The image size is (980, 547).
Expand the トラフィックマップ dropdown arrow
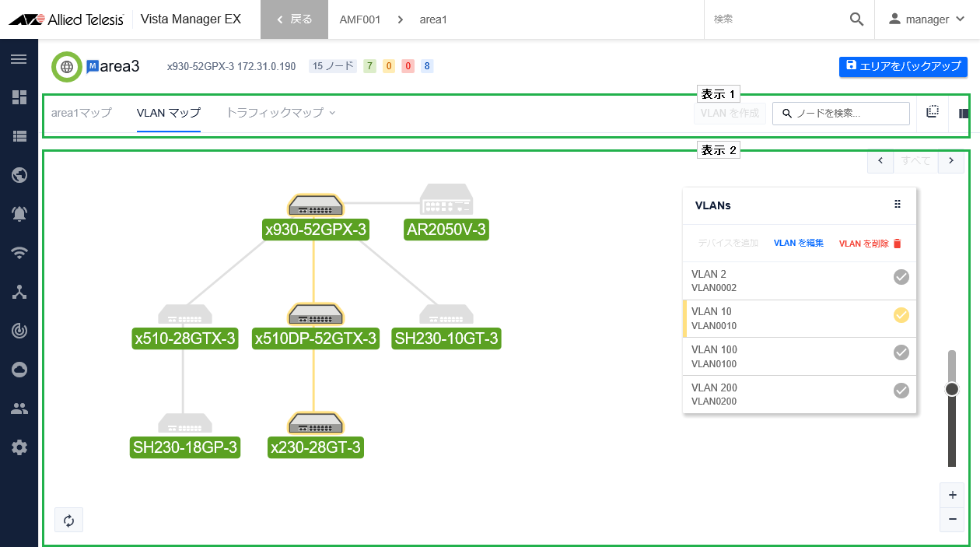332,113
